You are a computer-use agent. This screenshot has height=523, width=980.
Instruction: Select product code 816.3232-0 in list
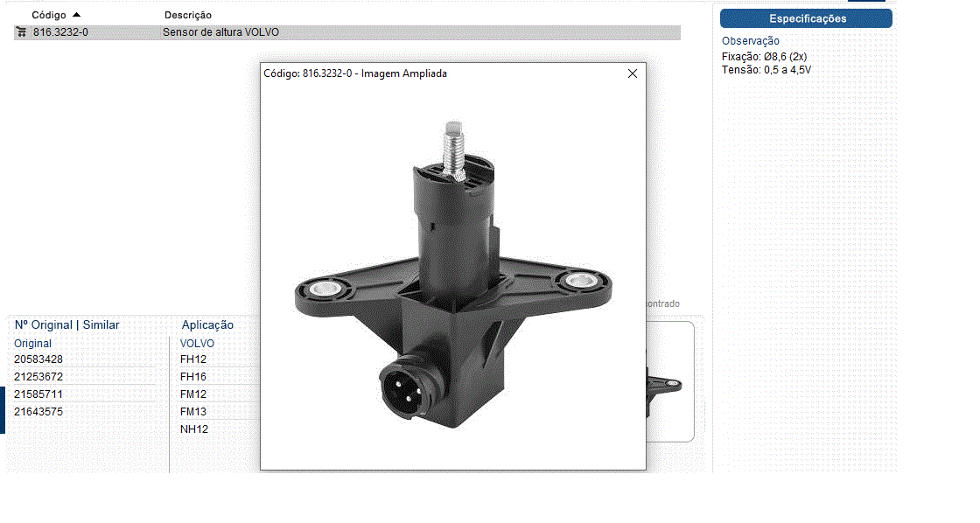[60, 32]
